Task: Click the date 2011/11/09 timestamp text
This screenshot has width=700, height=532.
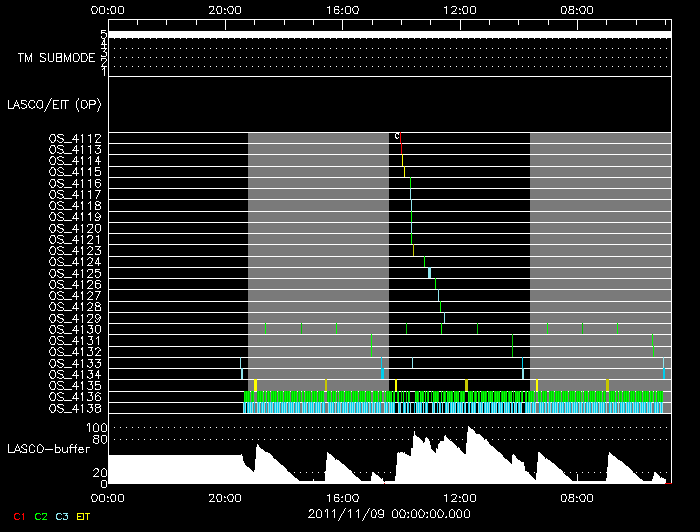Action: 386,512
